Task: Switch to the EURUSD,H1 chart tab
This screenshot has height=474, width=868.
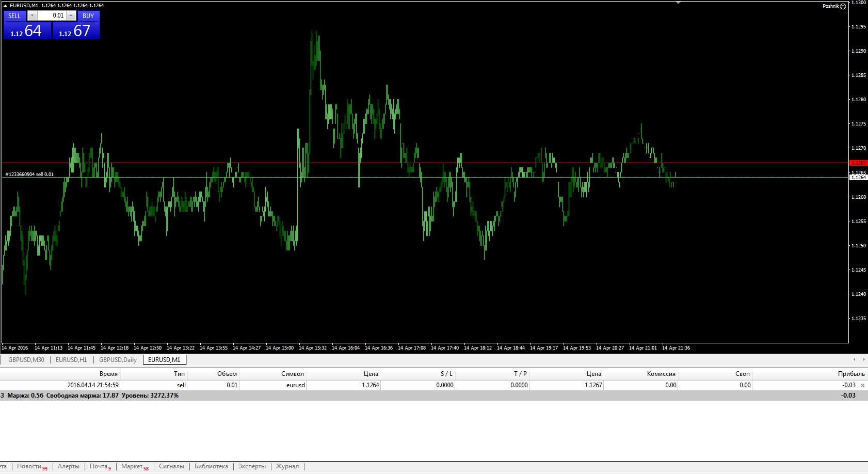Action: click(x=71, y=360)
